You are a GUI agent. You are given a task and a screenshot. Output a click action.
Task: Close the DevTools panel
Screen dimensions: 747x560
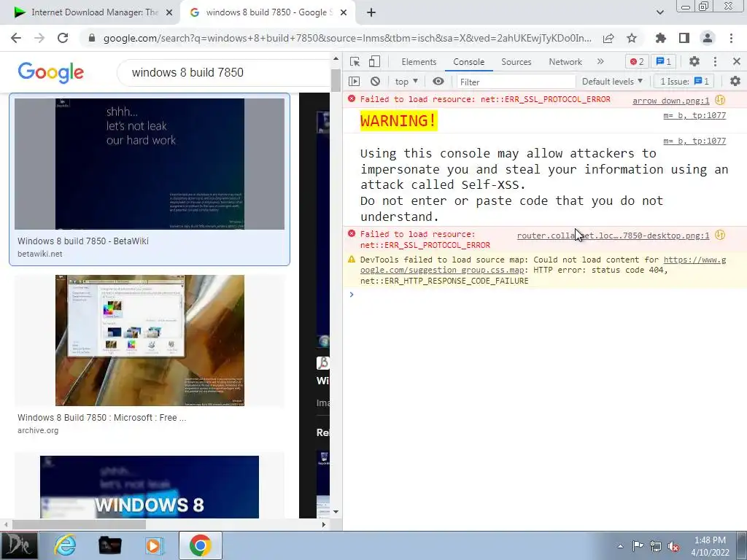tap(737, 61)
